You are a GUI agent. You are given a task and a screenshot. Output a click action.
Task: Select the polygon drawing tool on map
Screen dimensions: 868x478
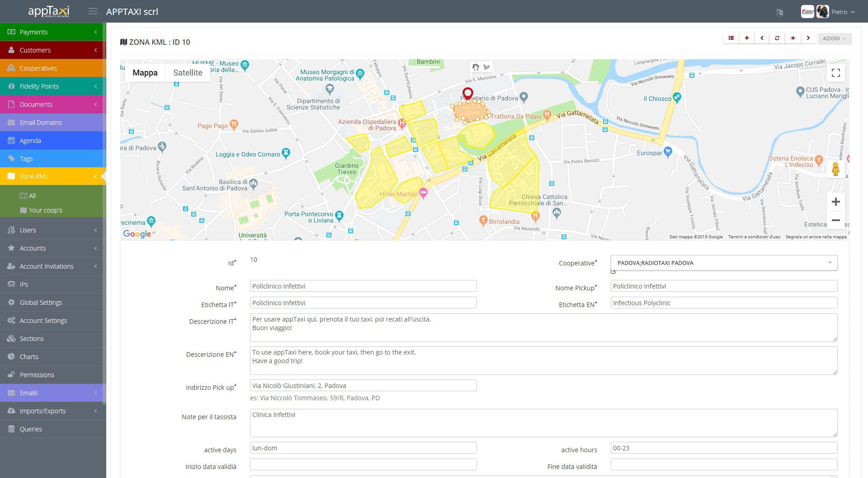(x=487, y=67)
